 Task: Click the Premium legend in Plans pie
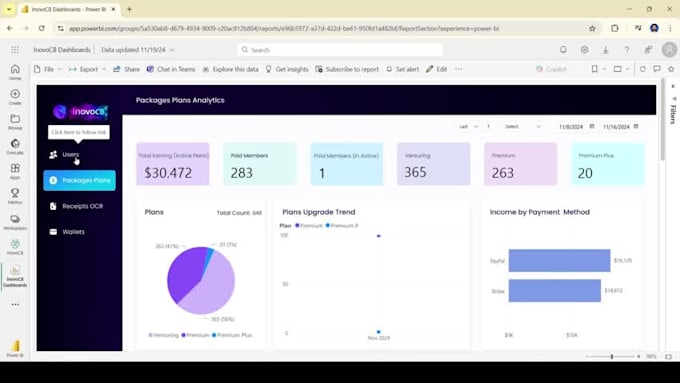click(x=195, y=335)
